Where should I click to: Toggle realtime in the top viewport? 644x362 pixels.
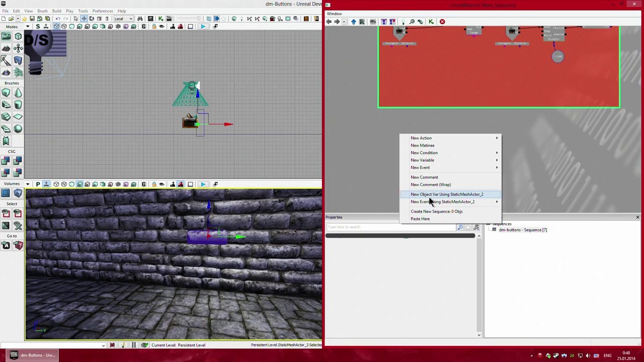click(46, 27)
